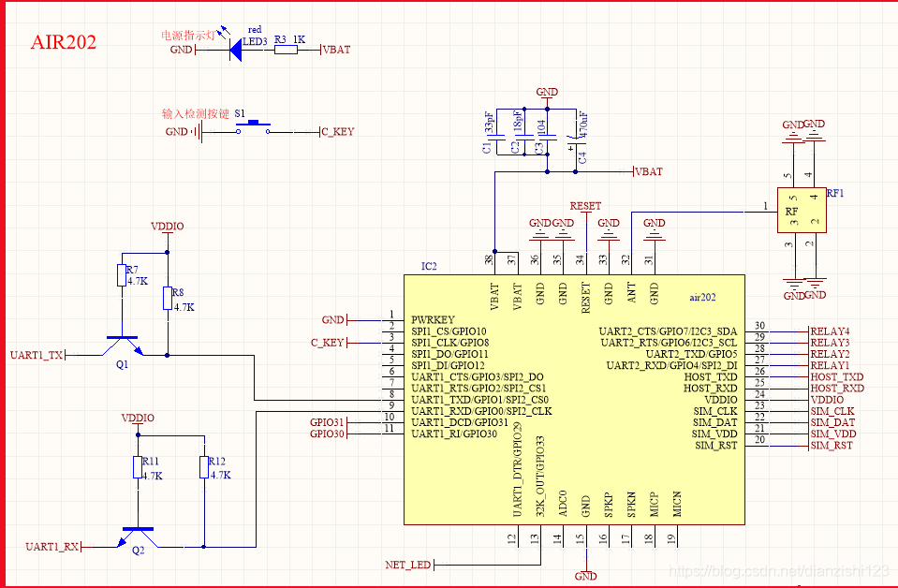Select the SPI1_CLK/GPIO8 pin name
The width and height of the screenshot is (898, 588).
click(450, 343)
